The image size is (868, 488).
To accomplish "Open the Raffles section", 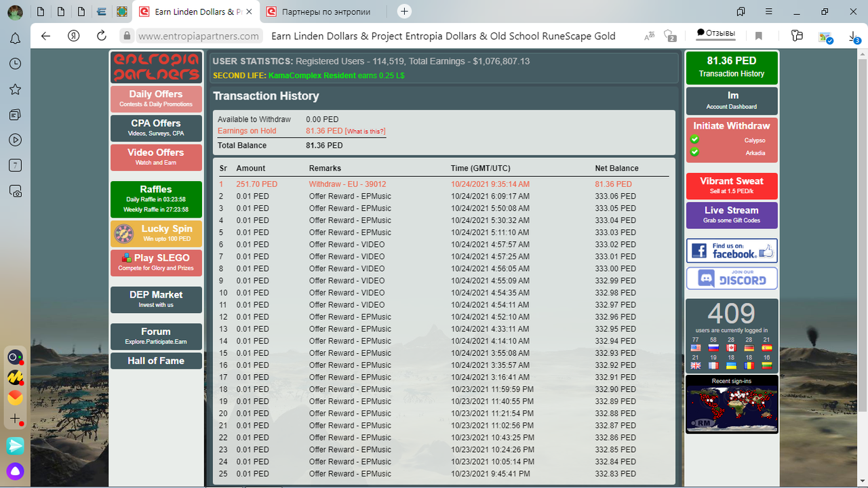I will (156, 199).
